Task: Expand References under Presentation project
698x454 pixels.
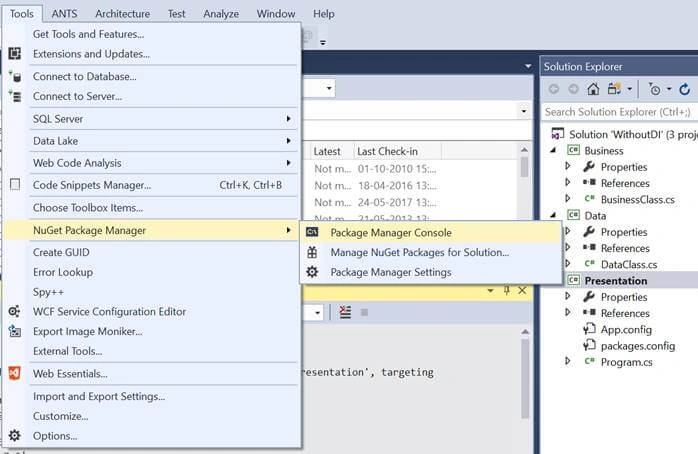Action: [x=568, y=312]
